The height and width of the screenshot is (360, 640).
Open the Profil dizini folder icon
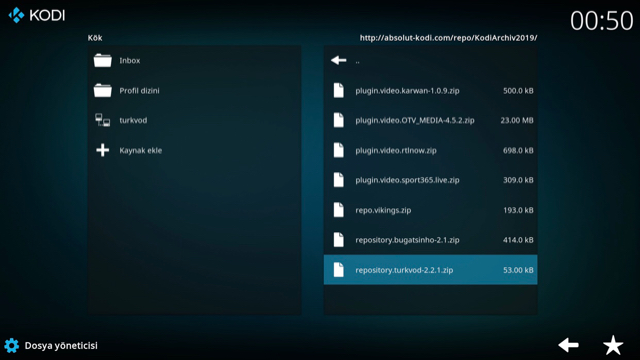pyautogui.click(x=102, y=90)
